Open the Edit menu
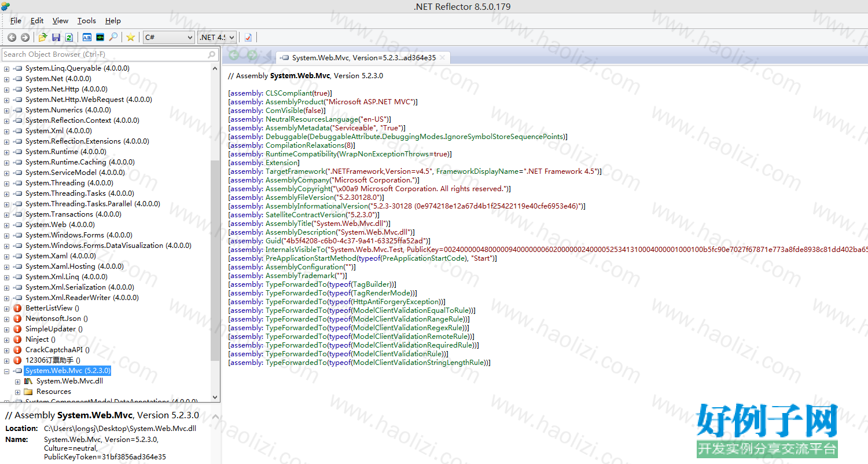 click(x=37, y=21)
